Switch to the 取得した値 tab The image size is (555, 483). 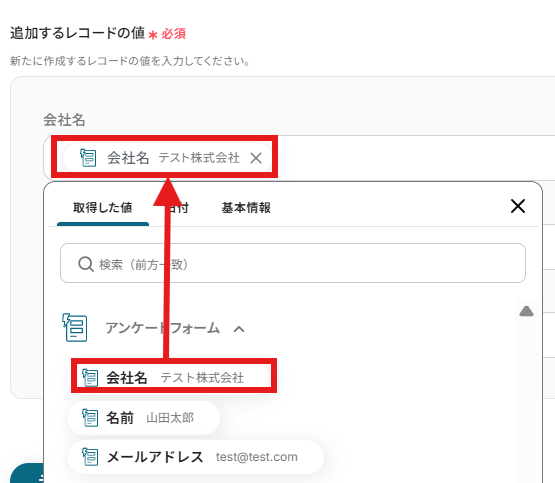pos(103,208)
